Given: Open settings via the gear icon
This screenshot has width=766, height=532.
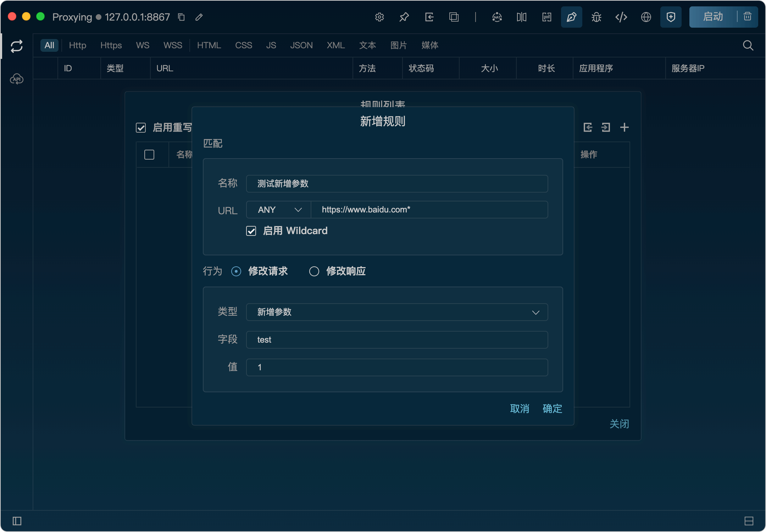Looking at the screenshot, I should [x=379, y=17].
